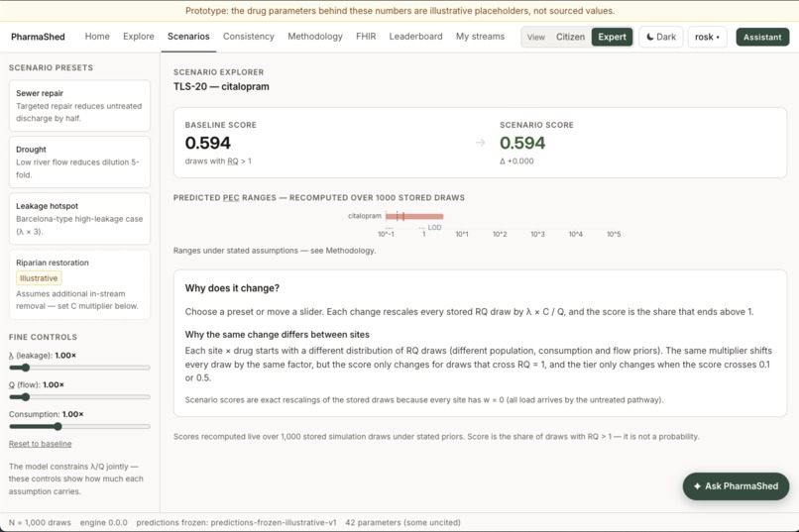Toggle Dark theme button
The image size is (799, 532).
pos(661,37)
